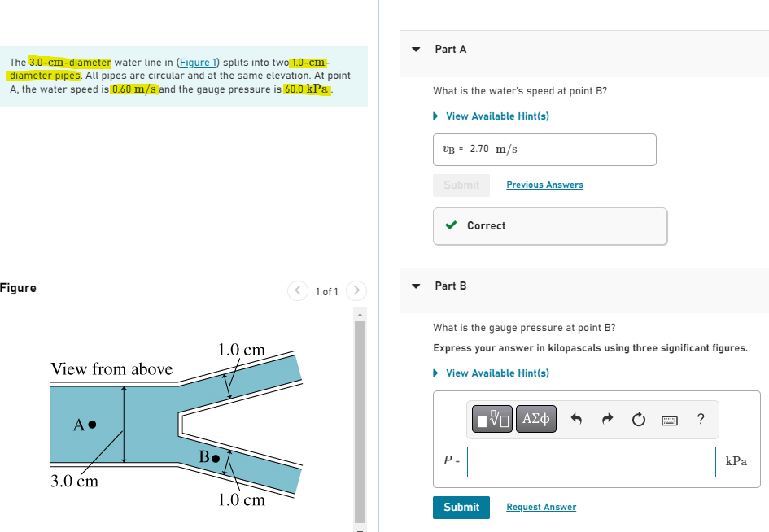Image resolution: width=769 pixels, height=532 pixels.
Task: Submit the Part B answer
Action: (461, 507)
